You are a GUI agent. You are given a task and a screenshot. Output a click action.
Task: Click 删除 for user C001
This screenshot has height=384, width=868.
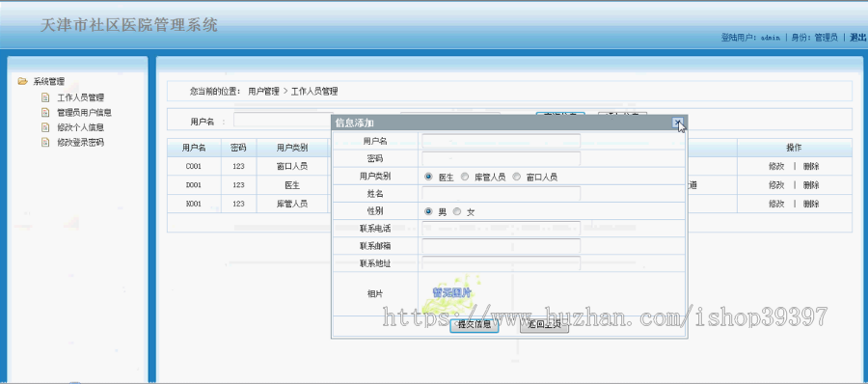[811, 166]
